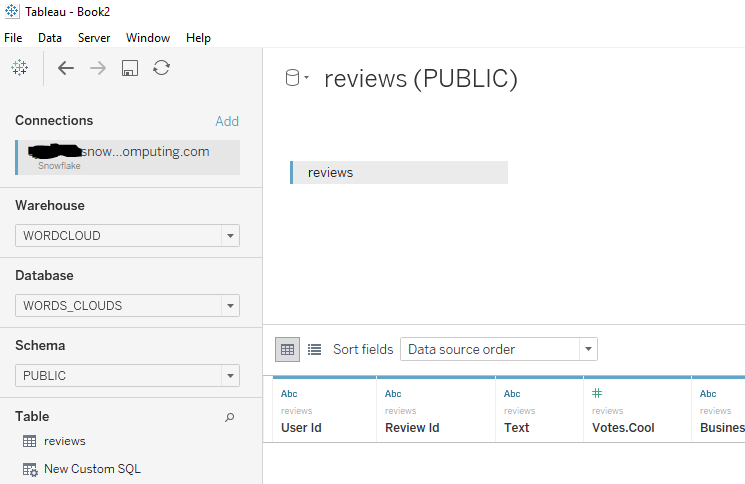Click New Custom SQL

pos(92,469)
